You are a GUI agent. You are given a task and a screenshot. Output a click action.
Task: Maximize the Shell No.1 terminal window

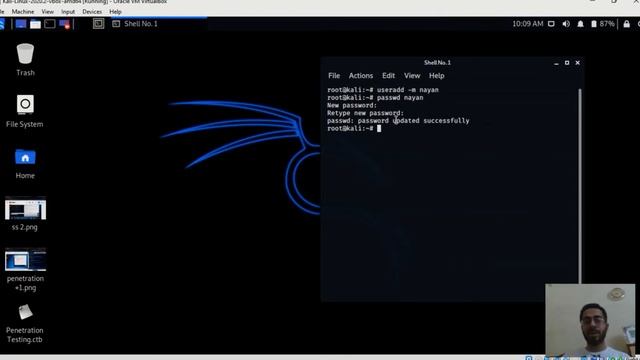pyautogui.click(x=567, y=63)
